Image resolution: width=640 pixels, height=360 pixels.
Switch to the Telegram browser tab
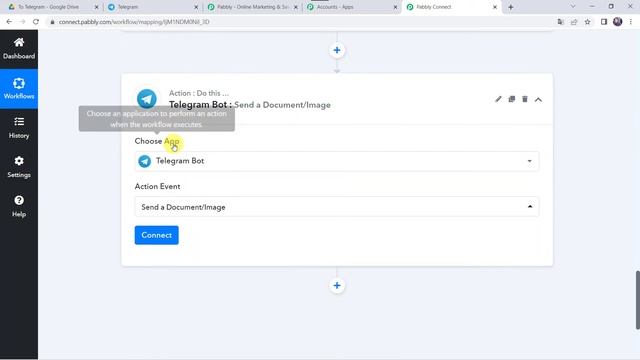pos(152,7)
